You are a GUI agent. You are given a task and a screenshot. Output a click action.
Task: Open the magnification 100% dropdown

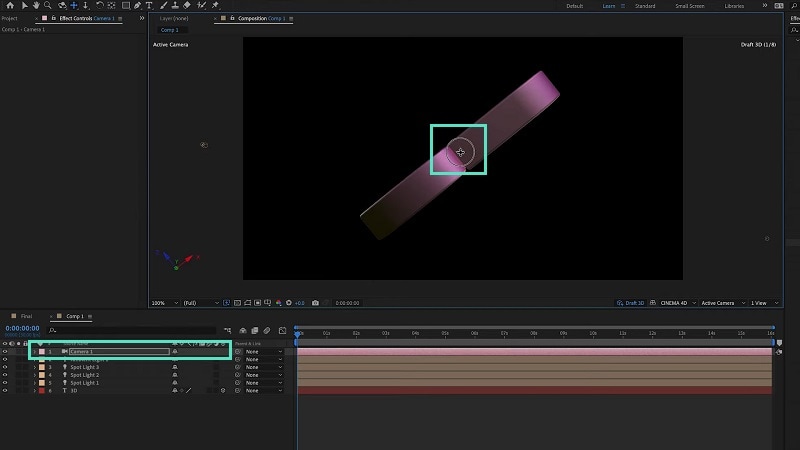point(160,302)
